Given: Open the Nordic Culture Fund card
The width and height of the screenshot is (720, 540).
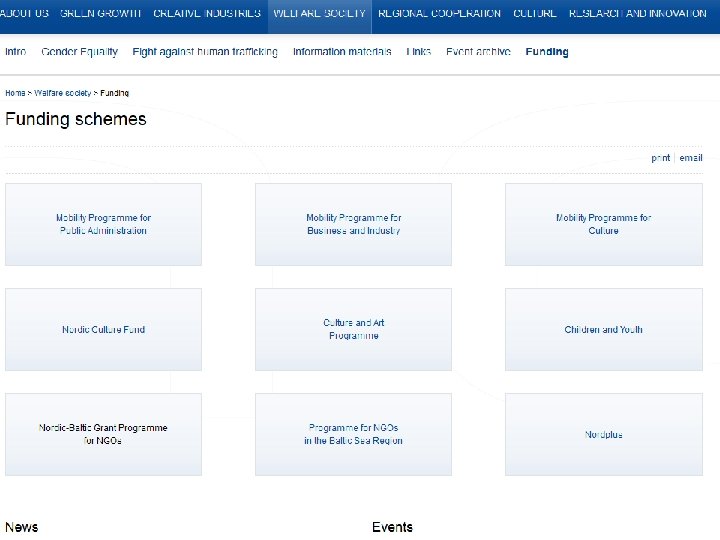Looking at the screenshot, I should click(103, 329).
